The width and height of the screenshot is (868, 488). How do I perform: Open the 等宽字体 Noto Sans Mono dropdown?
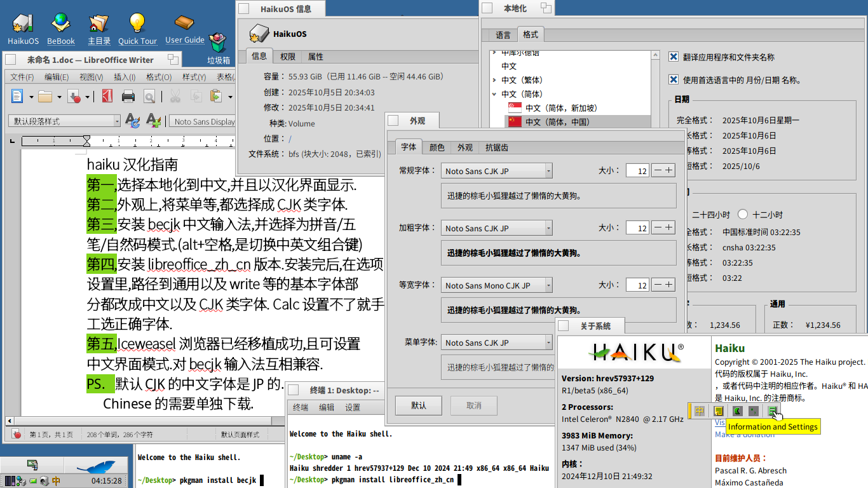pos(496,285)
